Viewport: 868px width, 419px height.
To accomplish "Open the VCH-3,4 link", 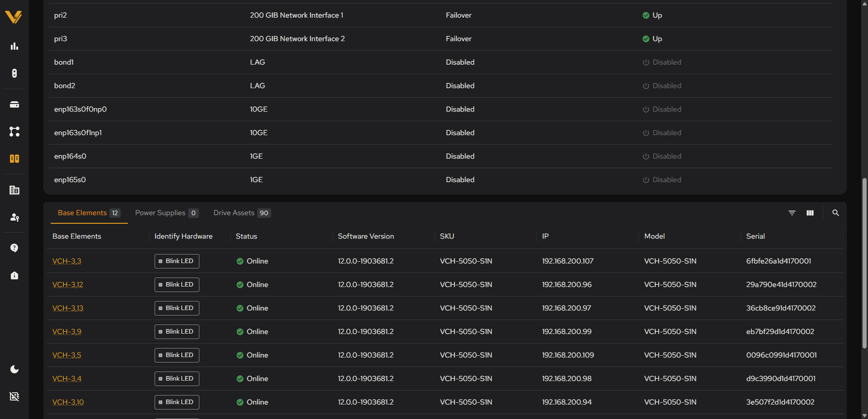I will click(67, 378).
